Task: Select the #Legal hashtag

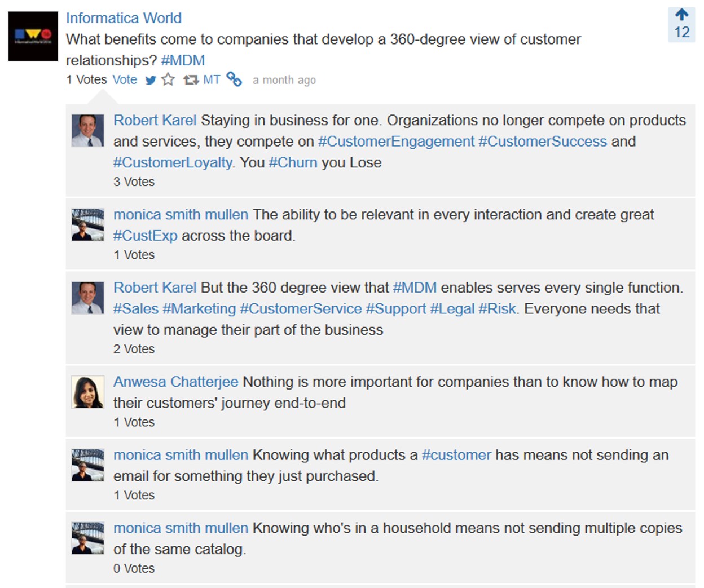Action: (452, 309)
